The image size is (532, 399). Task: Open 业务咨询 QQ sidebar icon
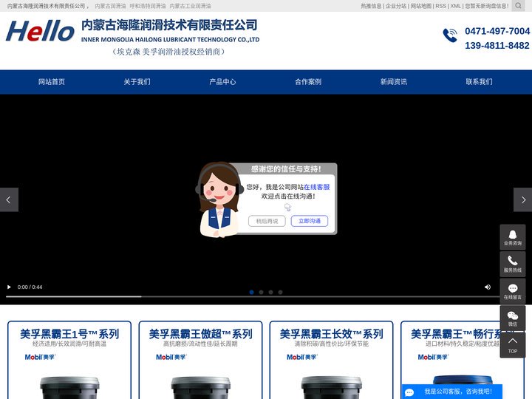click(x=512, y=237)
